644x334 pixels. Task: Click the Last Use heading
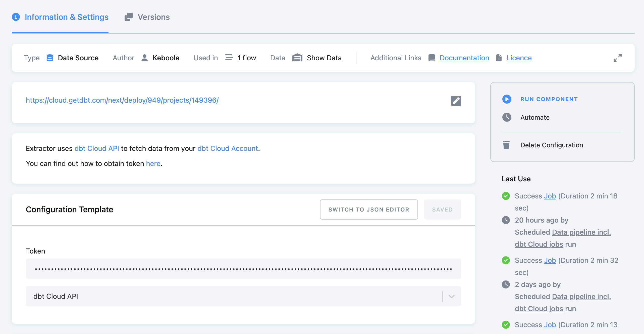tap(516, 179)
